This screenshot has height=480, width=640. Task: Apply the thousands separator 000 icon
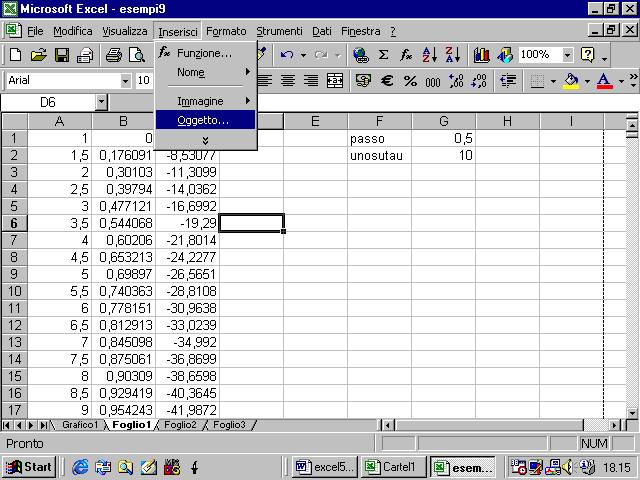(433, 81)
